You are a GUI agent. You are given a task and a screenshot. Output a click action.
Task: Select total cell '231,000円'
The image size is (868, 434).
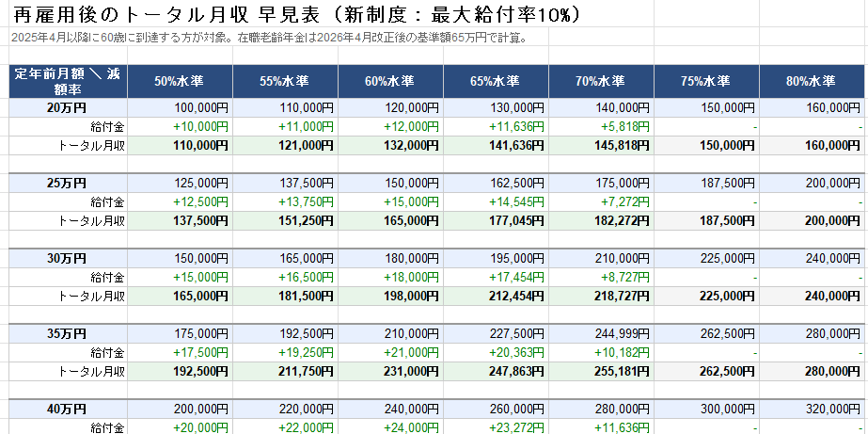coord(390,372)
